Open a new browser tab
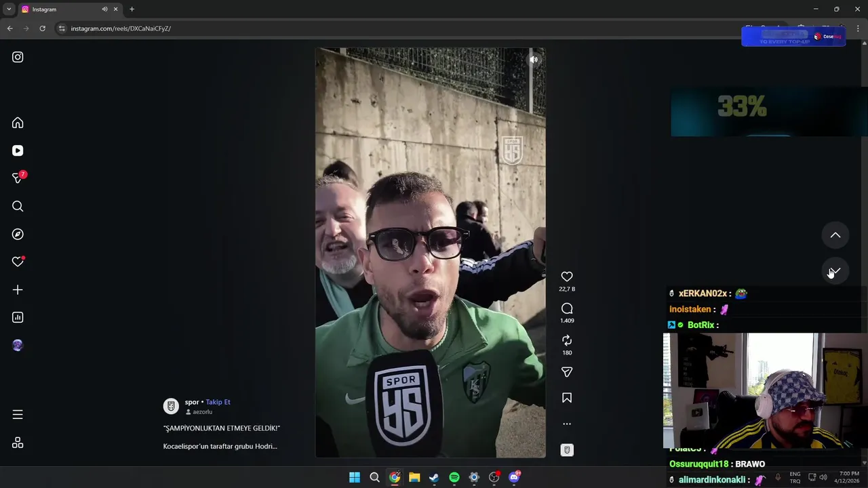 (x=132, y=9)
